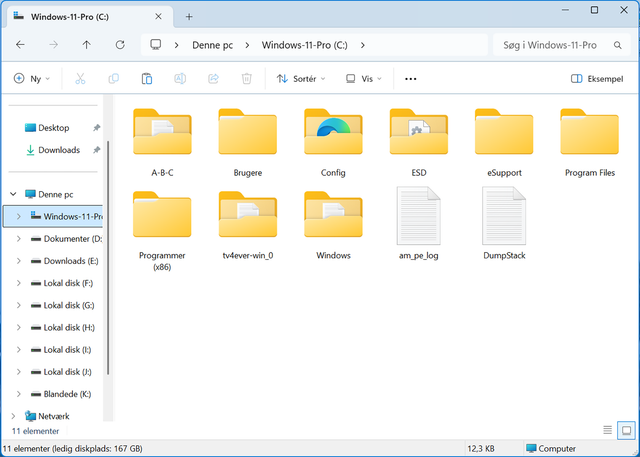
Task: Click the search magnifier icon
Action: point(618,45)
